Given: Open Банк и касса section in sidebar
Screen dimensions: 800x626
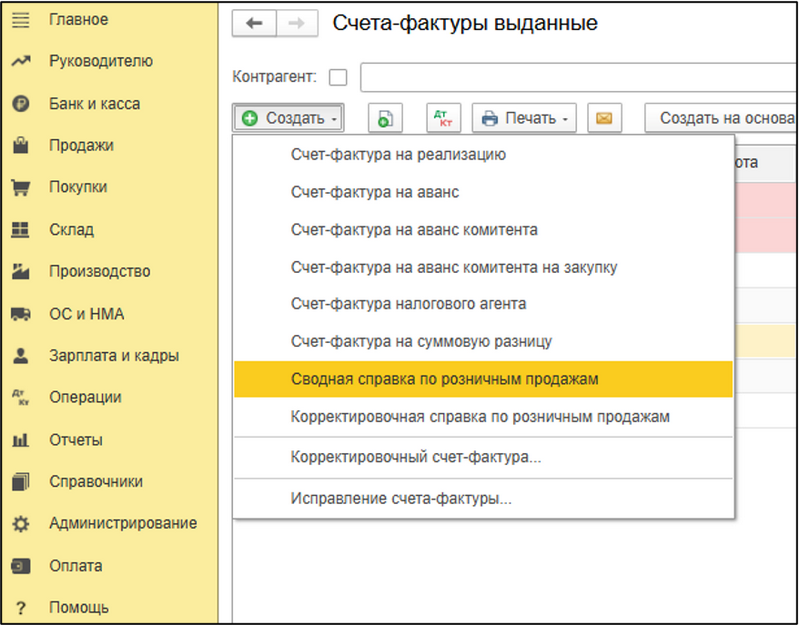Looking at the screenshot, I should [x=94, y=103].
